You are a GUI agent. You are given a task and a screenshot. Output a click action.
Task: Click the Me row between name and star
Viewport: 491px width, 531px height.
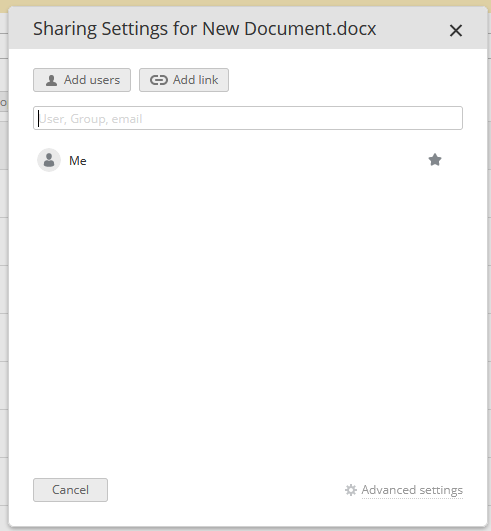coord(257,160)
